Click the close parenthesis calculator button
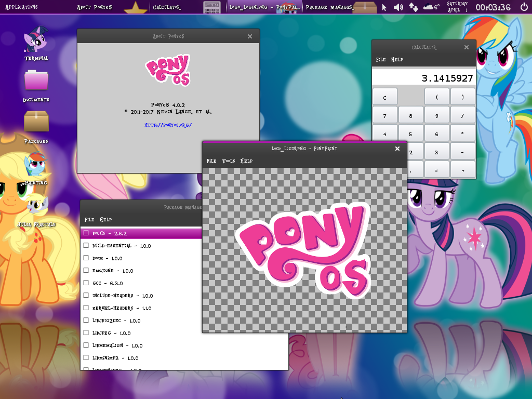The height and width of the screenshot is (399, 532). pos(463,97)
